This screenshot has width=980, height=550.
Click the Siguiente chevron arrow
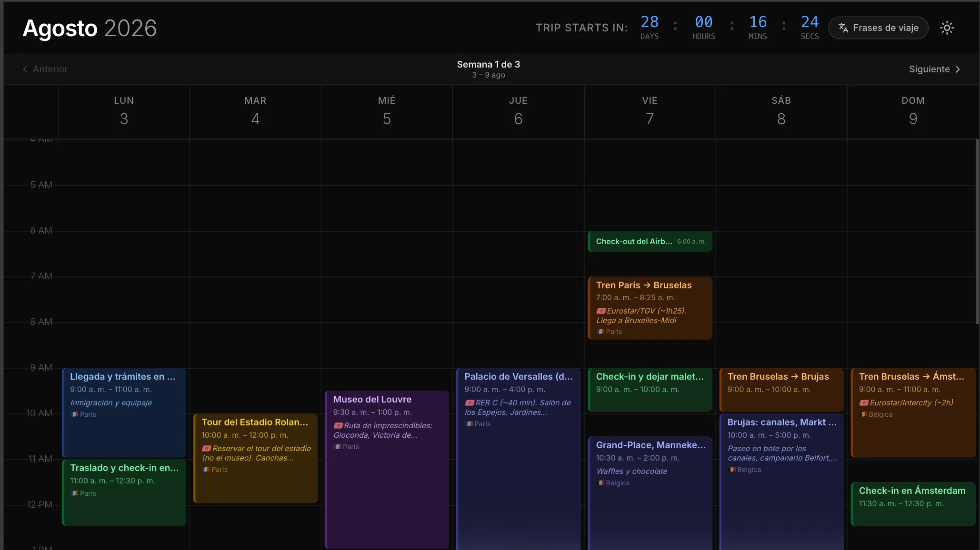coord(958,69)
